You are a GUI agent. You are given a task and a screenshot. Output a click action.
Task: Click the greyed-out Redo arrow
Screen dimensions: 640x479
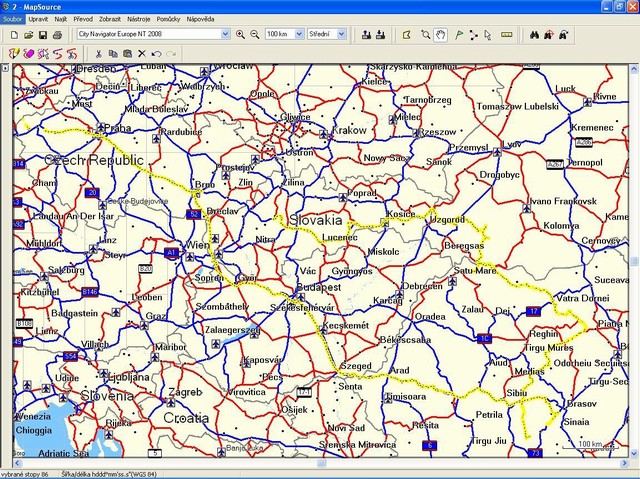click(x=171, y=53)
